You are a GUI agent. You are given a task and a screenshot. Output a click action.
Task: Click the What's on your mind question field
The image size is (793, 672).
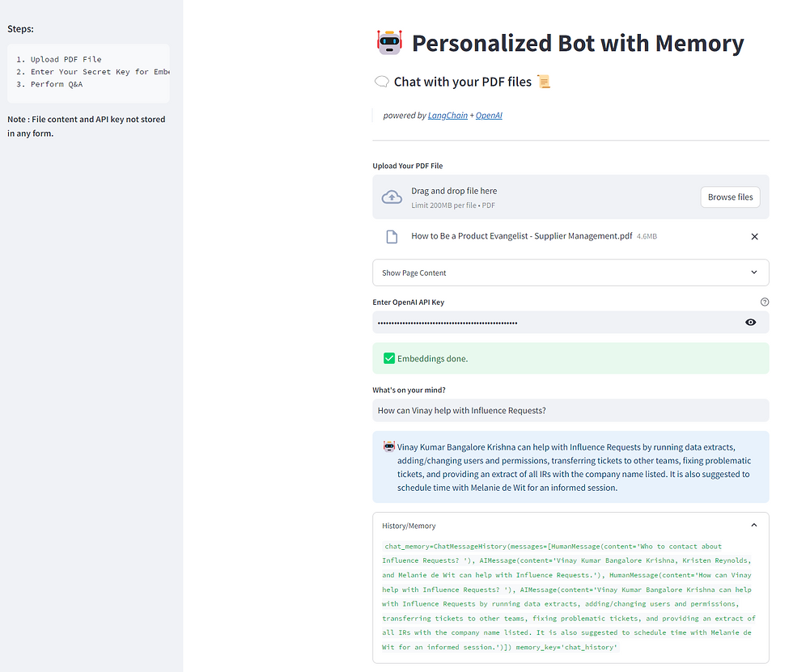point(570,410)
